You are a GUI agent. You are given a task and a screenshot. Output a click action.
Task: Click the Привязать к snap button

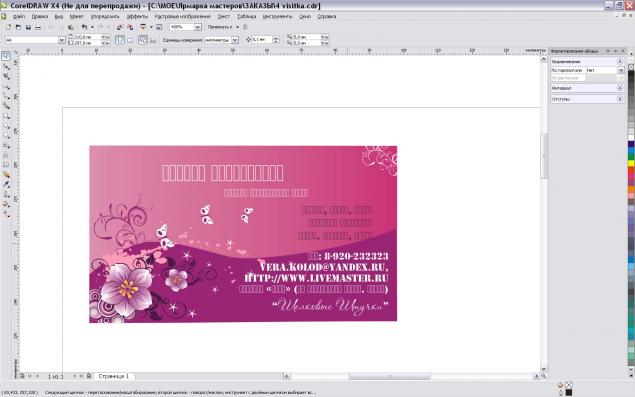(220, 27)
